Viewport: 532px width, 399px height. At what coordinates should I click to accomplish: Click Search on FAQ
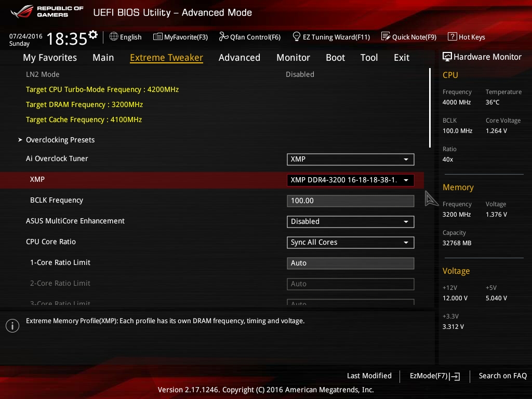(x=502, y=376)
